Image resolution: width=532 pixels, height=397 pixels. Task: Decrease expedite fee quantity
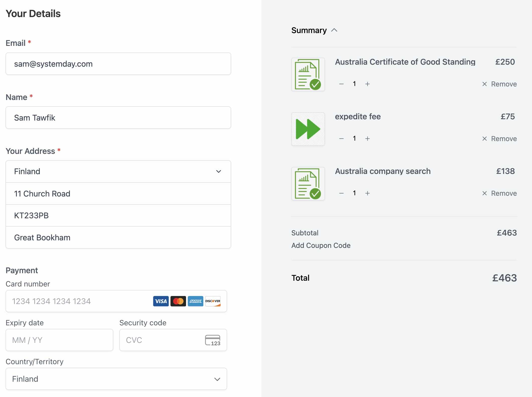click(341, 139)
